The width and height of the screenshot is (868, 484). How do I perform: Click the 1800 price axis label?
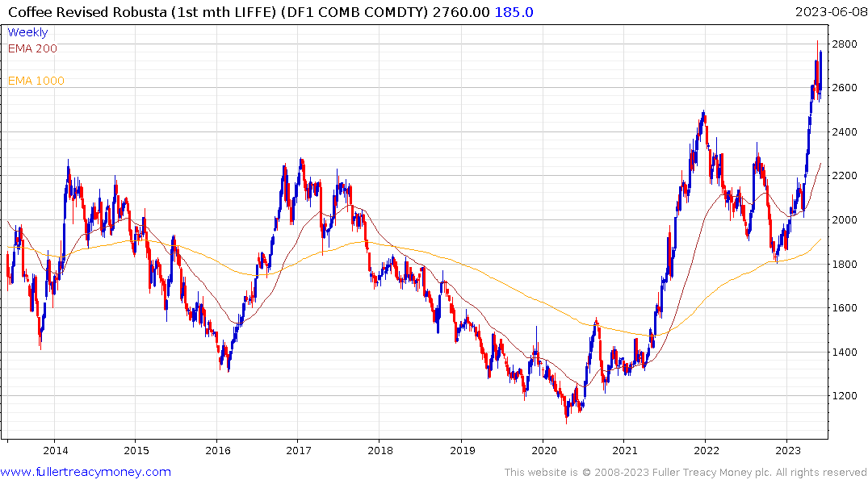pos(845,265)
